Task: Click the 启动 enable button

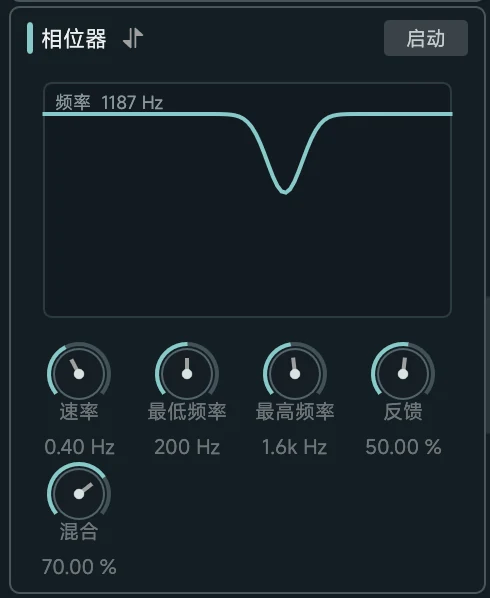Action: click(x=426, y=38)
